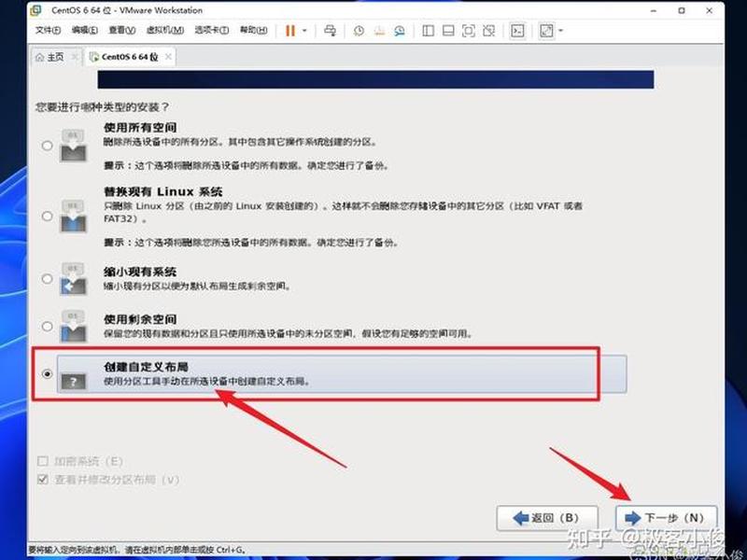Open the 虚拟机(M) menu
The image size is (747, 560).
tap(165, 30)
